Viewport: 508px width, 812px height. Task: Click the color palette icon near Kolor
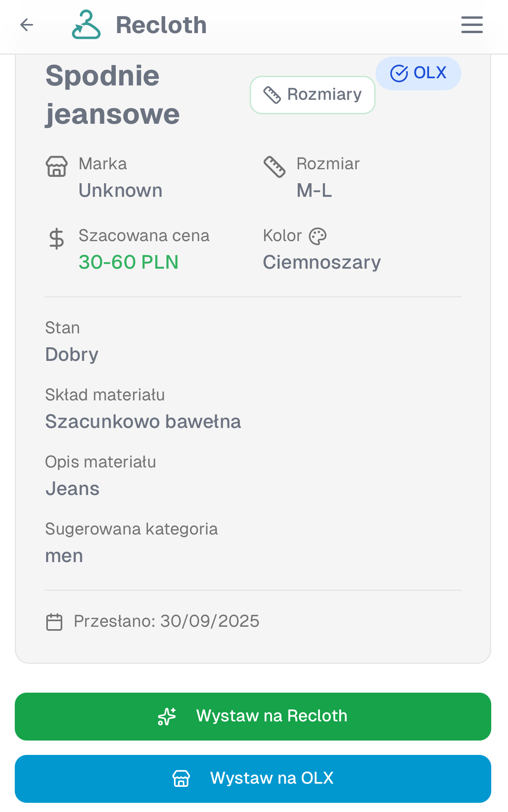318,236
